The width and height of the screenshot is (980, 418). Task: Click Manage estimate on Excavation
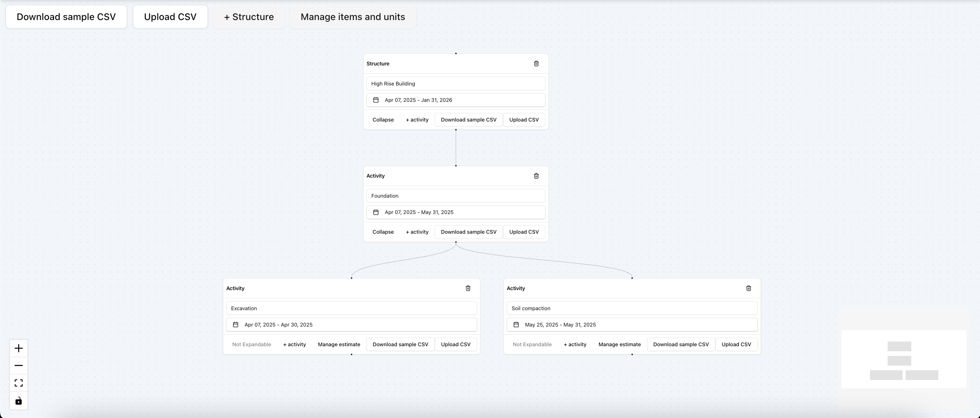point(339,345)
